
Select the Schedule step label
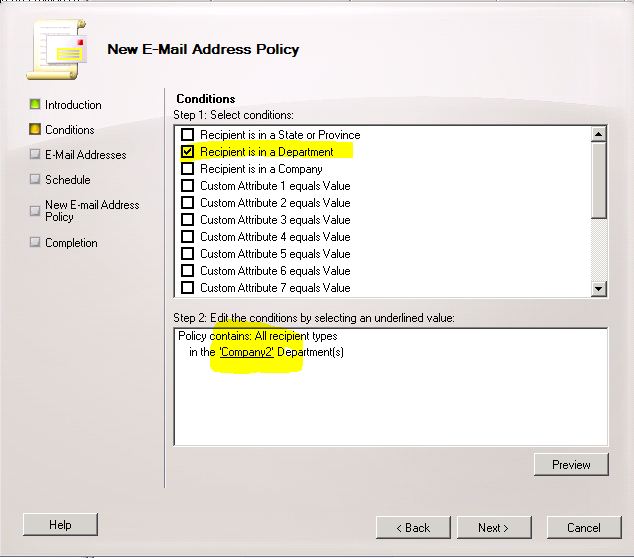click(68, 180)
